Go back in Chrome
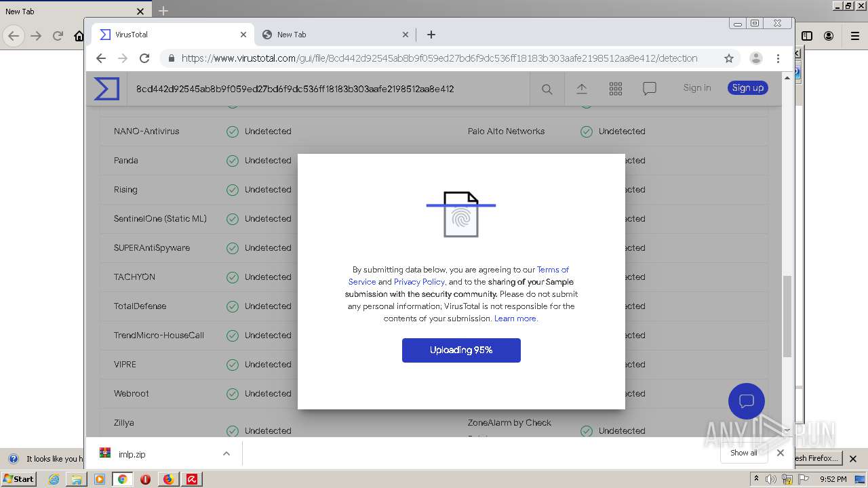 click(101, 58)
